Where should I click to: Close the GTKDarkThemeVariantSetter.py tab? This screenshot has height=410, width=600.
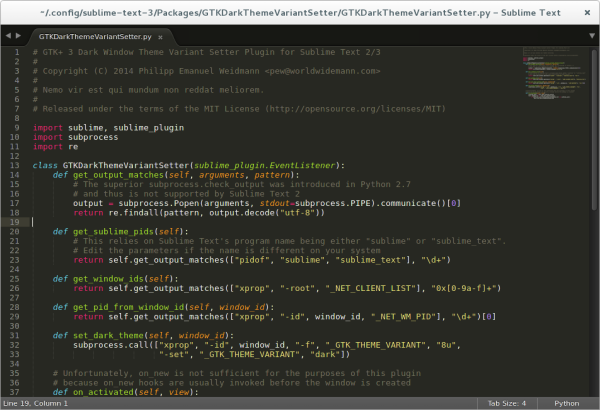160,37
